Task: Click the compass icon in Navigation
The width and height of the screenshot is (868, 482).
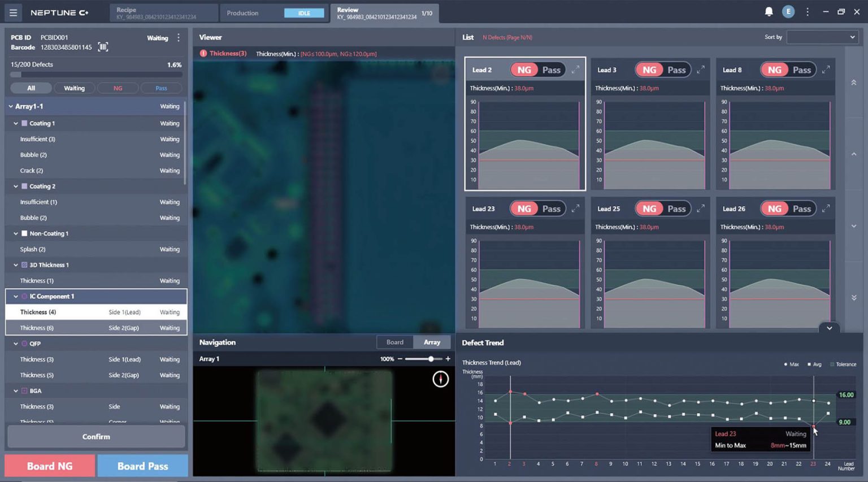Action: click(440, 379)
